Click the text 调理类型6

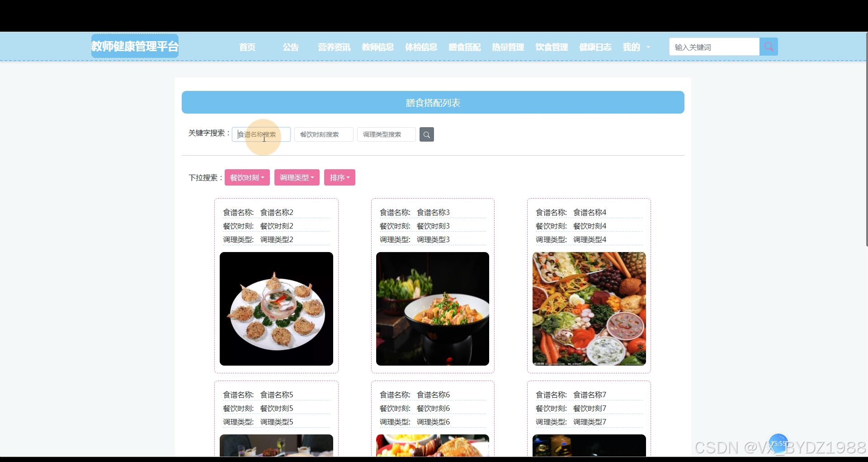433,422
